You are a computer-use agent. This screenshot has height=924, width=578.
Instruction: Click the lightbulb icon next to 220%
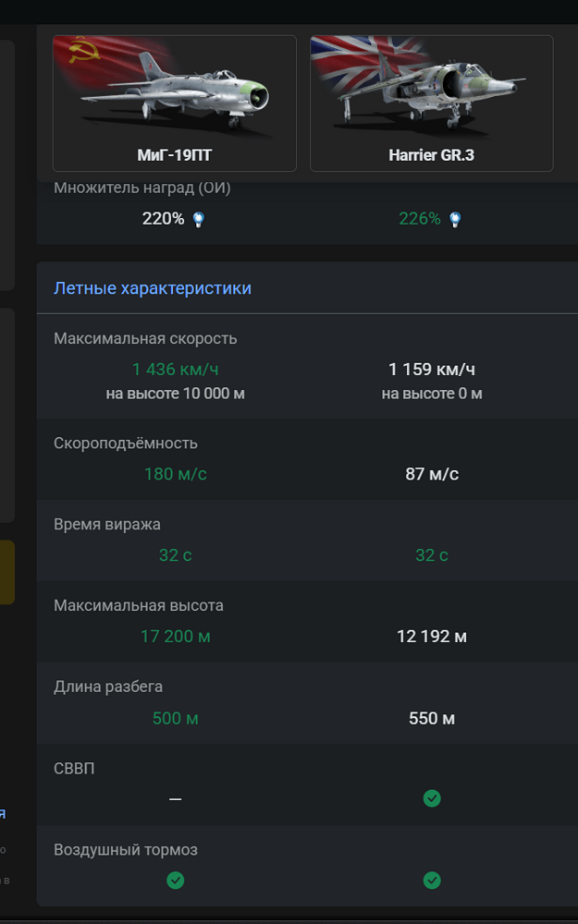(199, 220)
